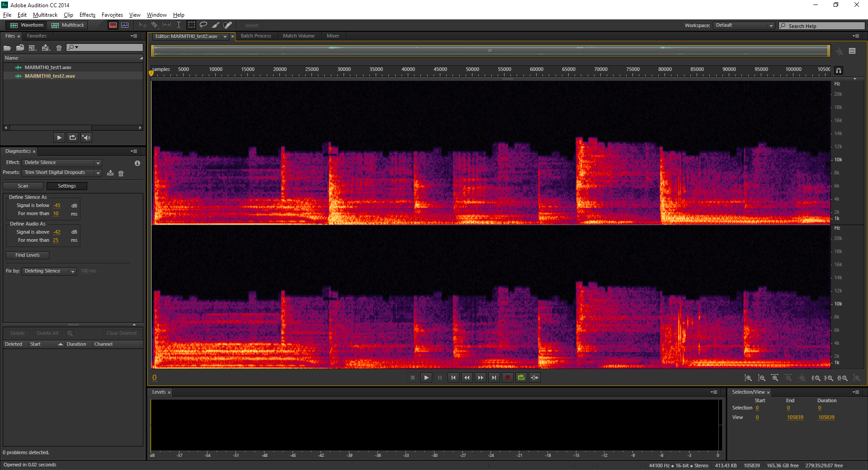
Task: Select the Lasso Selection tool
Action: (x=203, y=25)
